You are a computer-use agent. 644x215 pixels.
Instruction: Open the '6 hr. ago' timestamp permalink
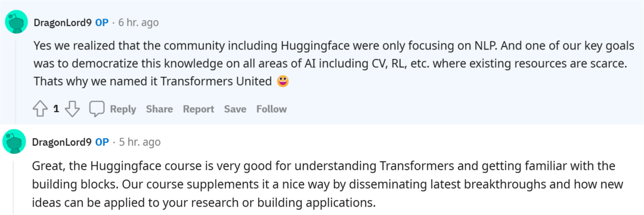(x=138, y=23)
